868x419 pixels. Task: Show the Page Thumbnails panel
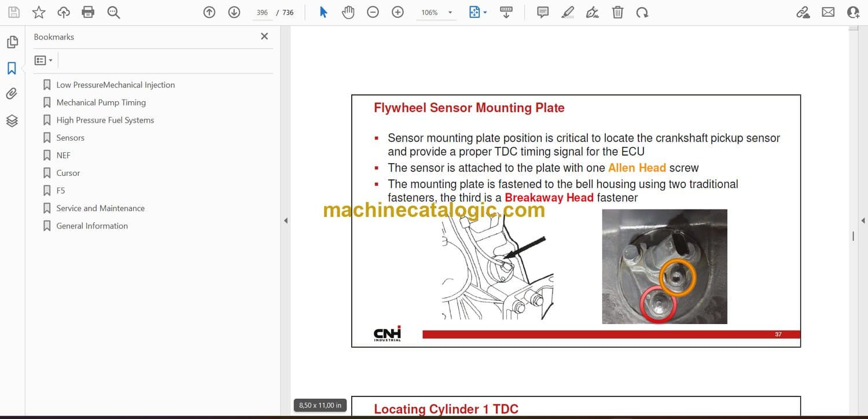tap(12, 42)
